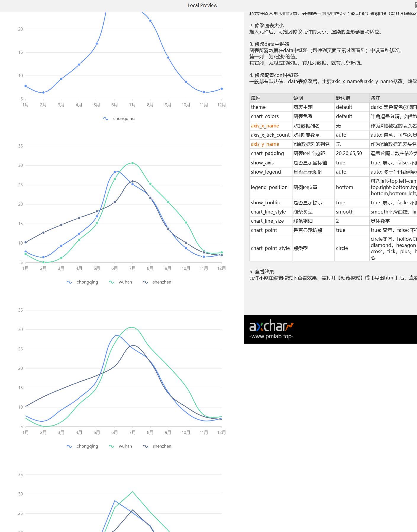Image resolution: width=417 pixels, height=532 pixels.
Task: Click the www.pmlab.top text
Action: pyautogui.click(x=271, y=337)
